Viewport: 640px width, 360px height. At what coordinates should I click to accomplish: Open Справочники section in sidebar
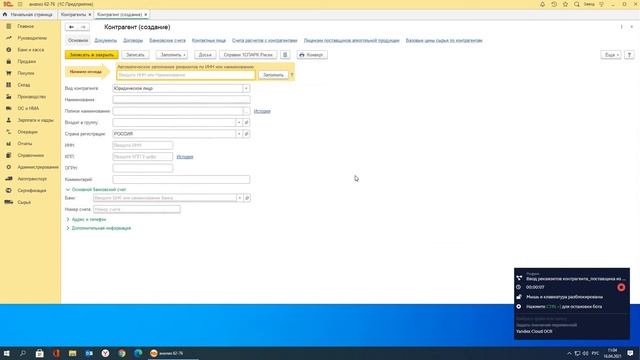[x=31, y=156]
